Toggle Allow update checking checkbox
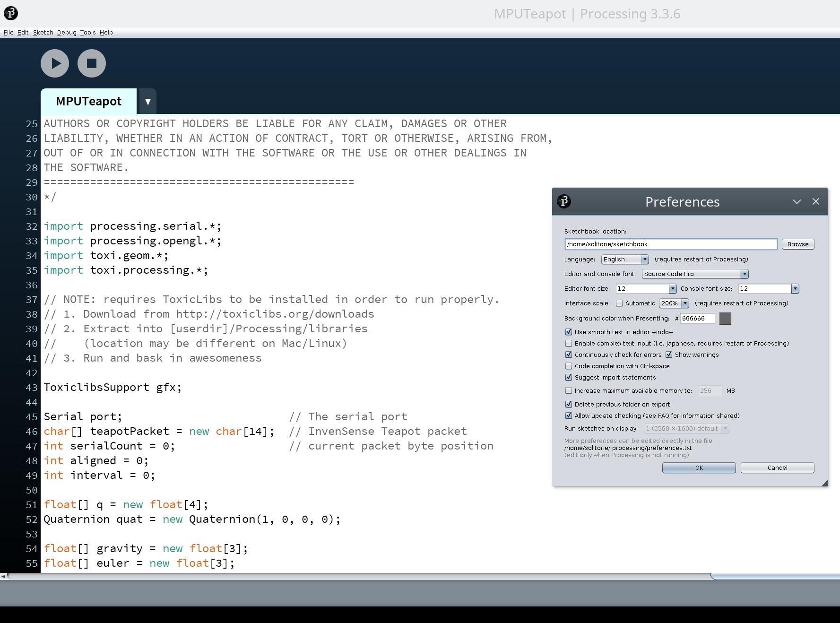 [569, 415]
